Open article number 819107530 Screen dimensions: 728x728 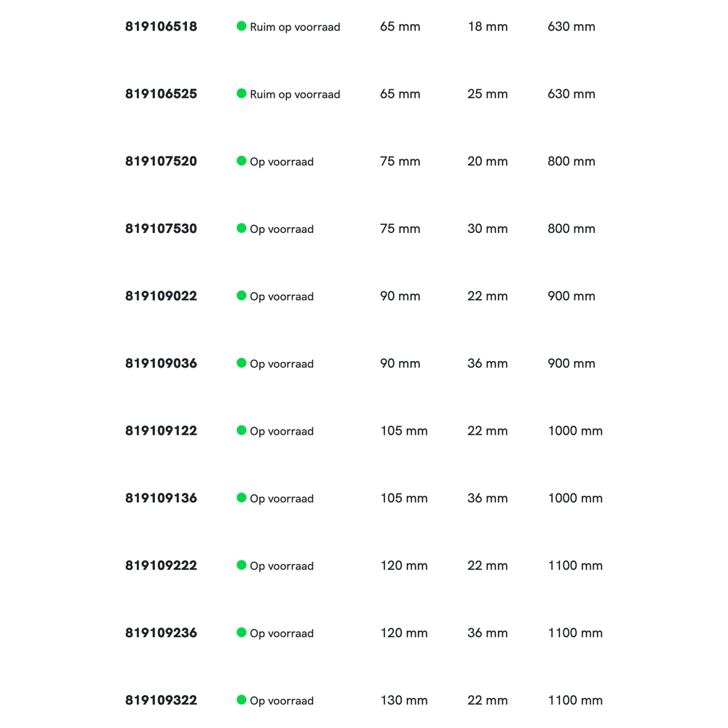pos(161,229)
